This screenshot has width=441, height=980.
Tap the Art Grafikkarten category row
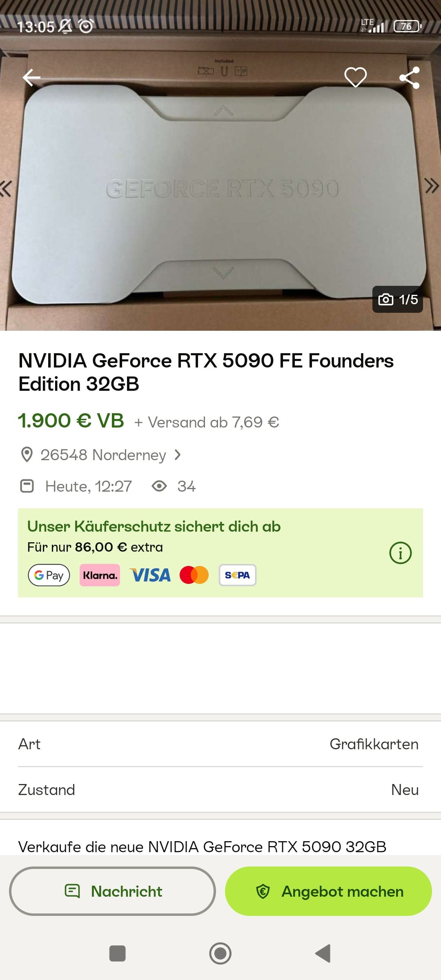coord(220,744)
